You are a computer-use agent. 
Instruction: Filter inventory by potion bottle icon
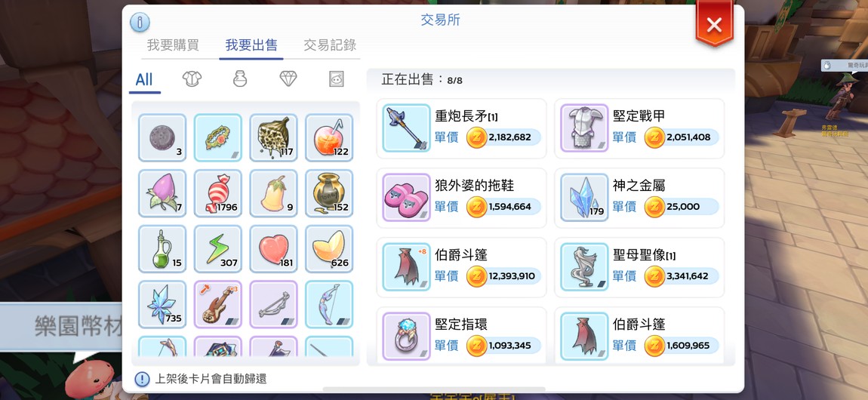pyautogui.click(x=240, y=79)
